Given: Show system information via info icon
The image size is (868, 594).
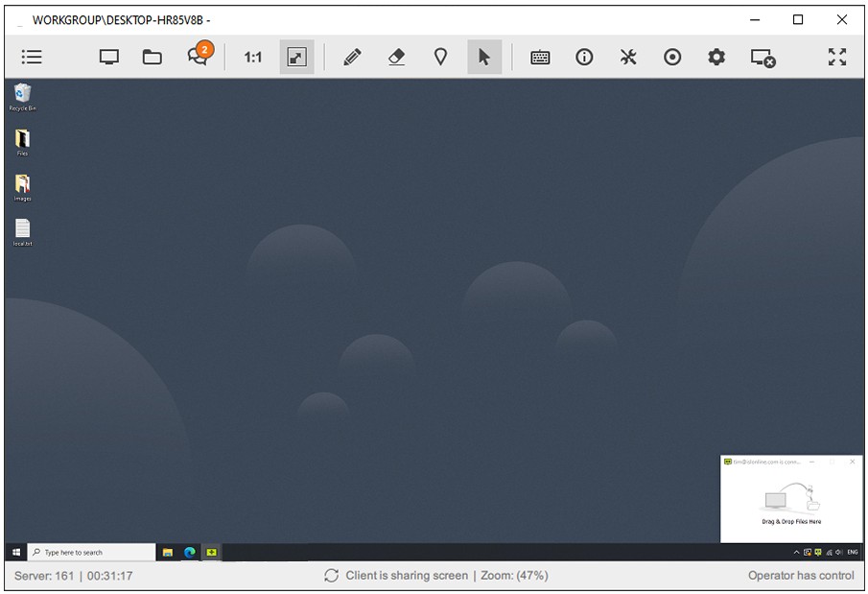Looking at the screenshot, I should click(584, 58).
